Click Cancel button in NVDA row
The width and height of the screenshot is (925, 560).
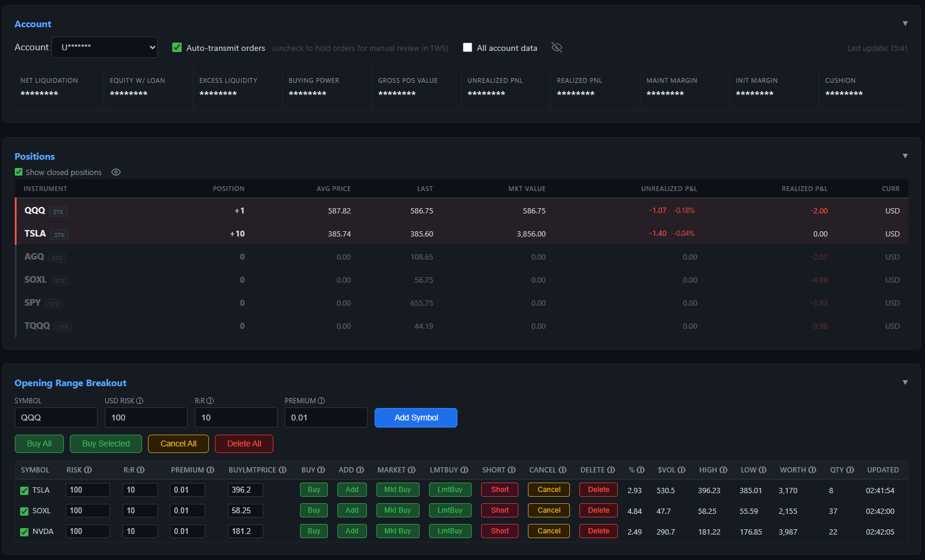pyautogui.click(x=549, y=531)
